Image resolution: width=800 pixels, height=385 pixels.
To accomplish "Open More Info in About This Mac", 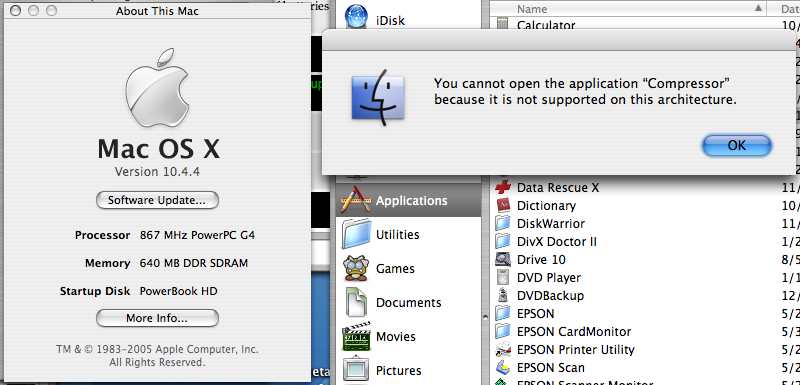I will click(157, 318).
